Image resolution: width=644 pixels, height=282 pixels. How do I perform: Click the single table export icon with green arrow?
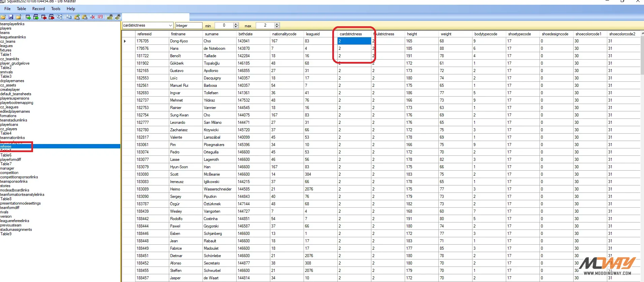[28, 17]
